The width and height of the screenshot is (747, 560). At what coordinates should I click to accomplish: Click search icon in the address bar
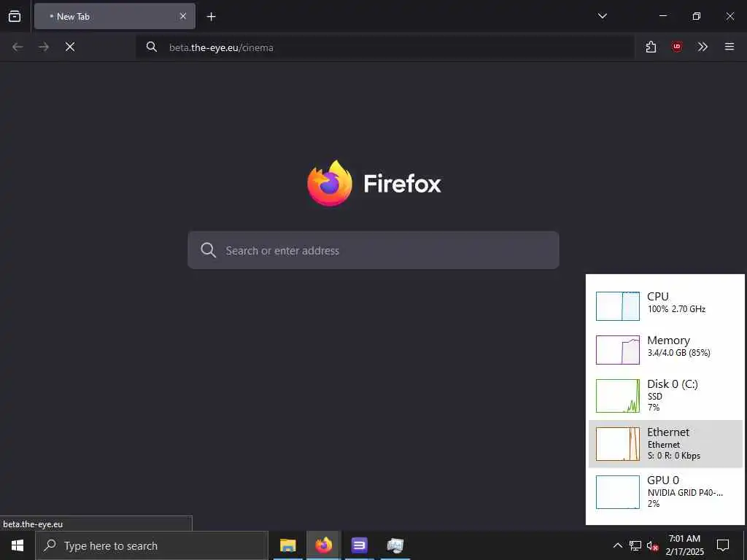[152, 47]
